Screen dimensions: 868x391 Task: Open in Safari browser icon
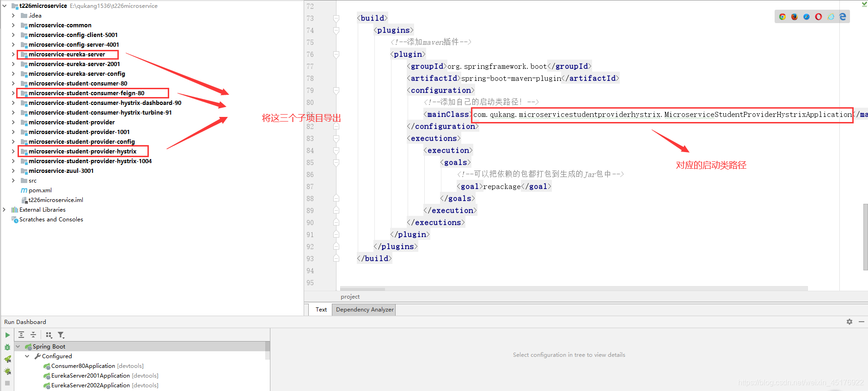[x=807, y=17]
